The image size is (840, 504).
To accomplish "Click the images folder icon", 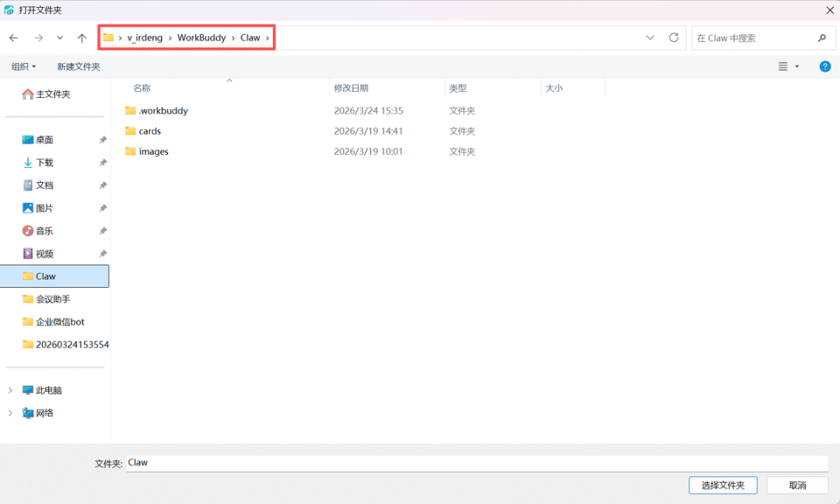I will [x=130, y=151].
